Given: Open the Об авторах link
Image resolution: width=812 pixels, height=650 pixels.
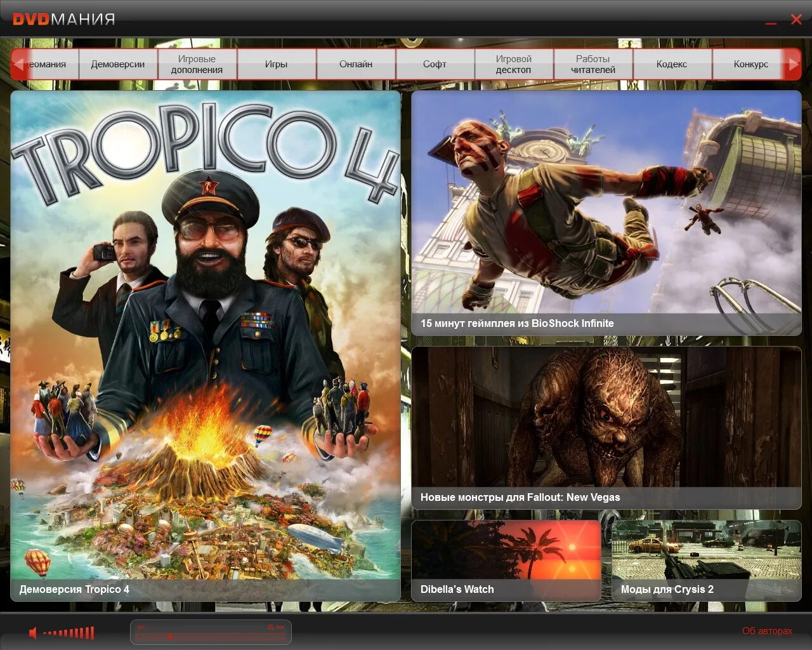Looking at the screenshot, I should pyautogui.click(x=768, y=631).
